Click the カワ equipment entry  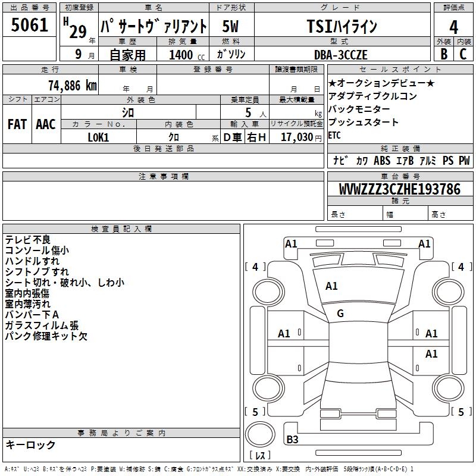pos(362,161)
